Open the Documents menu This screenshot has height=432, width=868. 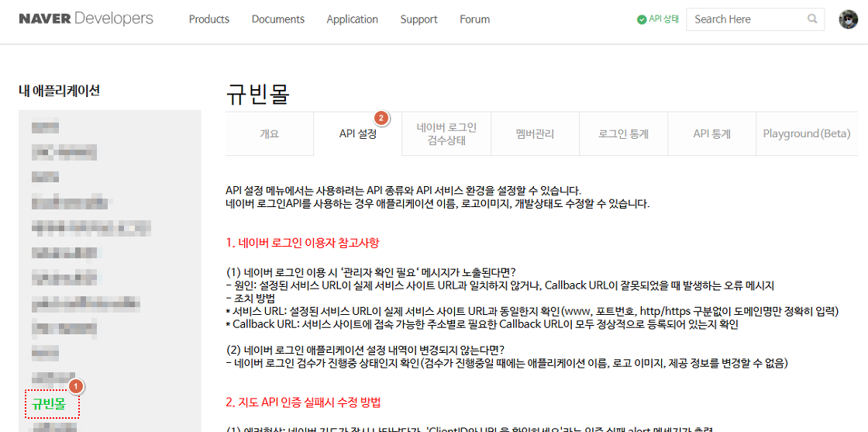(x=278, y=19)
